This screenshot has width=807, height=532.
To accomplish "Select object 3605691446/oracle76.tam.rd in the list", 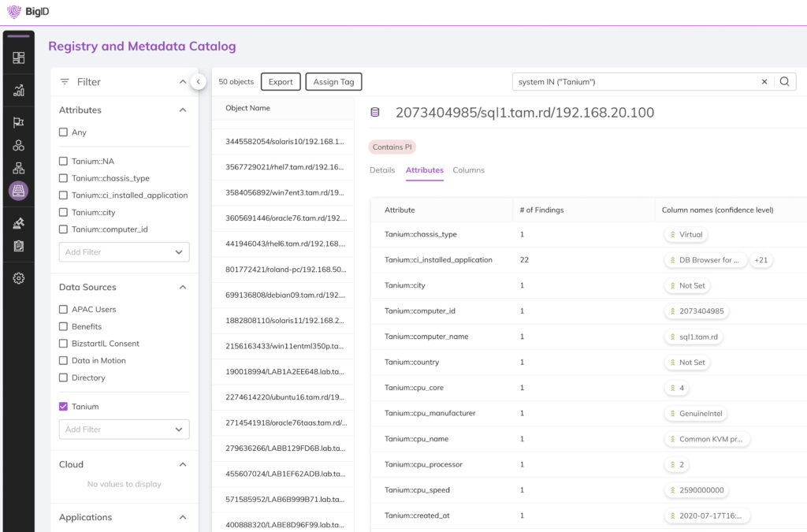I will pos(282,218).
